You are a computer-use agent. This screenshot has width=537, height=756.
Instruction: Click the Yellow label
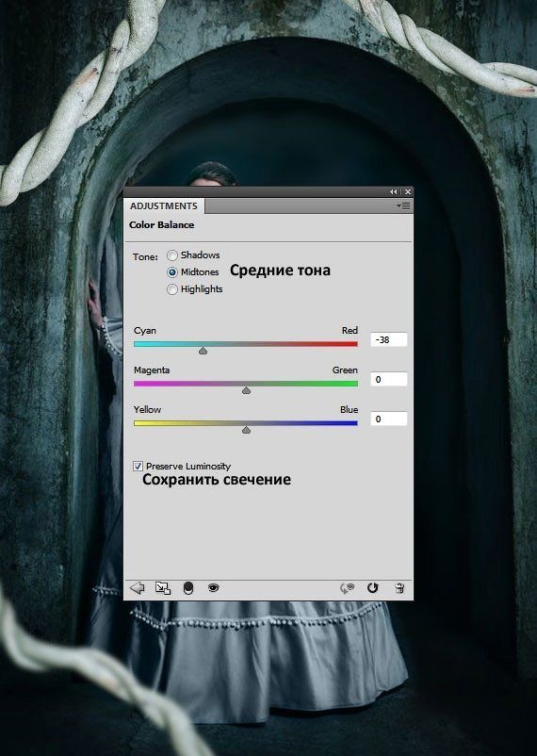pyautogui.click(x=147, y=409)
